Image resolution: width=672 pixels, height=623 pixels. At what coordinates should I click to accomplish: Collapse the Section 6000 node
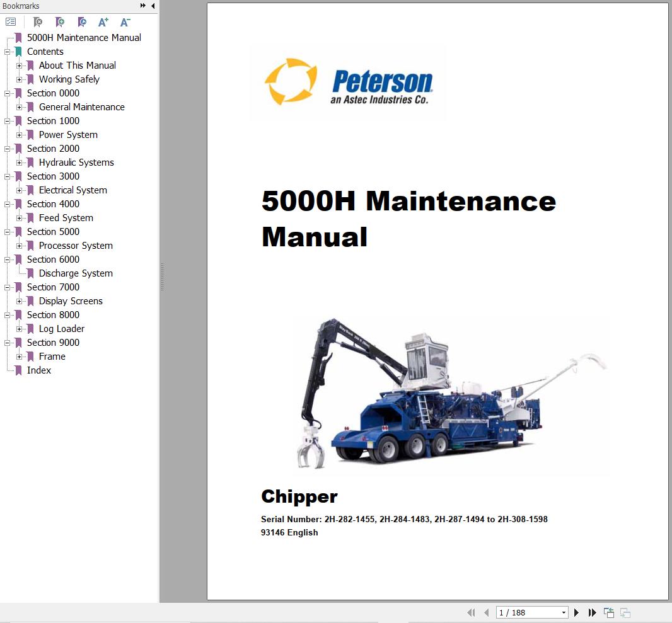[8, 260]
